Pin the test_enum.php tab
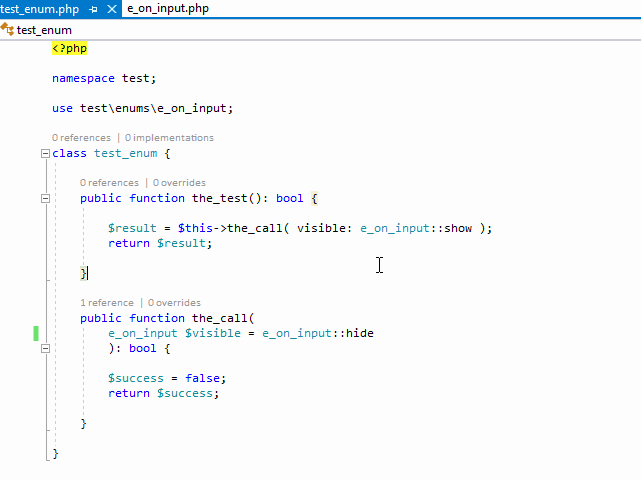 tap(93, 8)
